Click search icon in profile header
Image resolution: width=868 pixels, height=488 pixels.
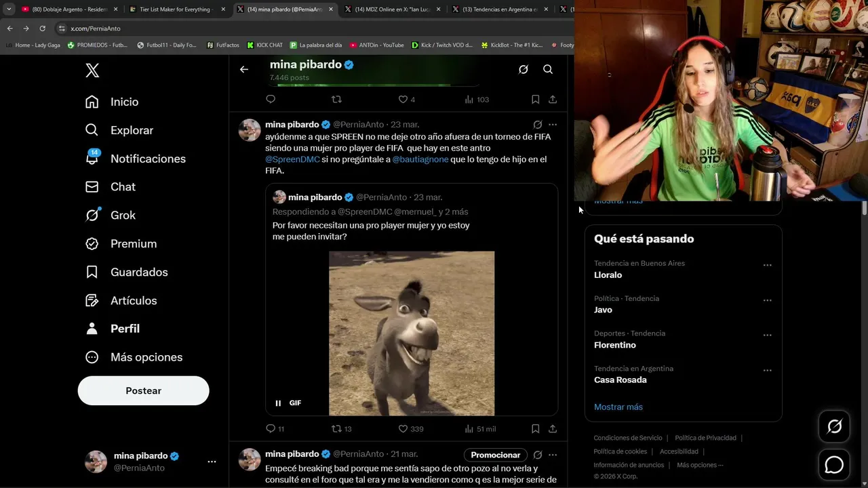(x=548, y=69)
